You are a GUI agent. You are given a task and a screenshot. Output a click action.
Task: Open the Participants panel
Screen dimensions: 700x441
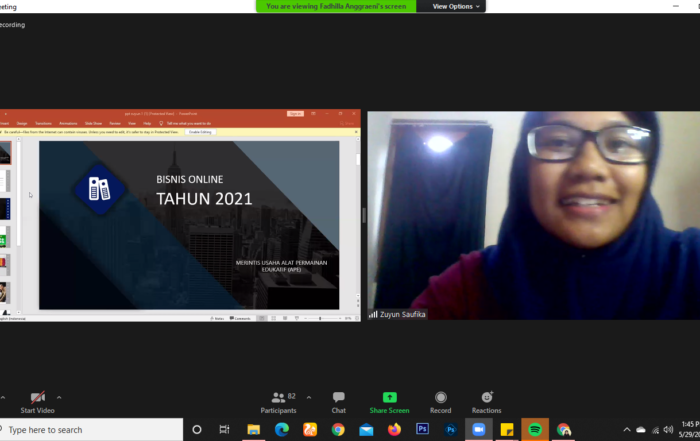[277, 398]
